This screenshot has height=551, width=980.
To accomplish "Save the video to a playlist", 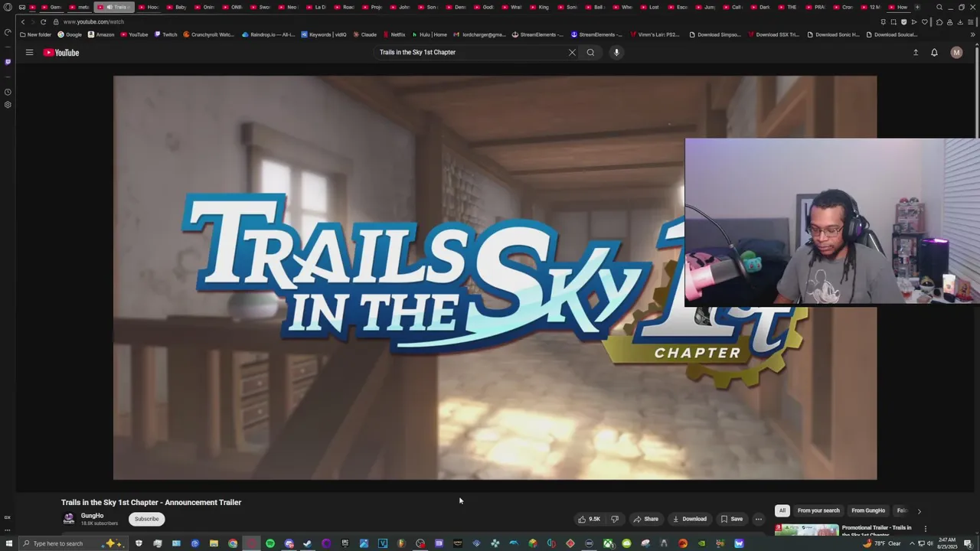I will coord(731,519).
